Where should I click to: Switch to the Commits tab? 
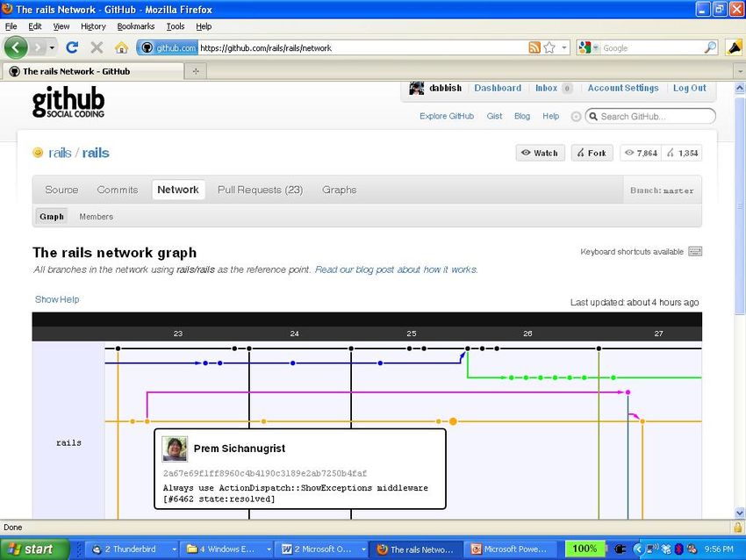click(x=118, y=190)
